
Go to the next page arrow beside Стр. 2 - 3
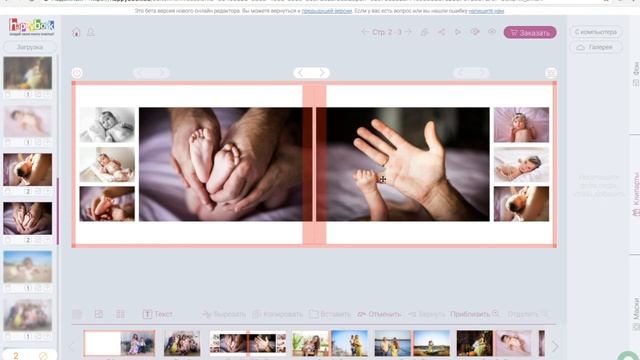click(x=408, y=32)
